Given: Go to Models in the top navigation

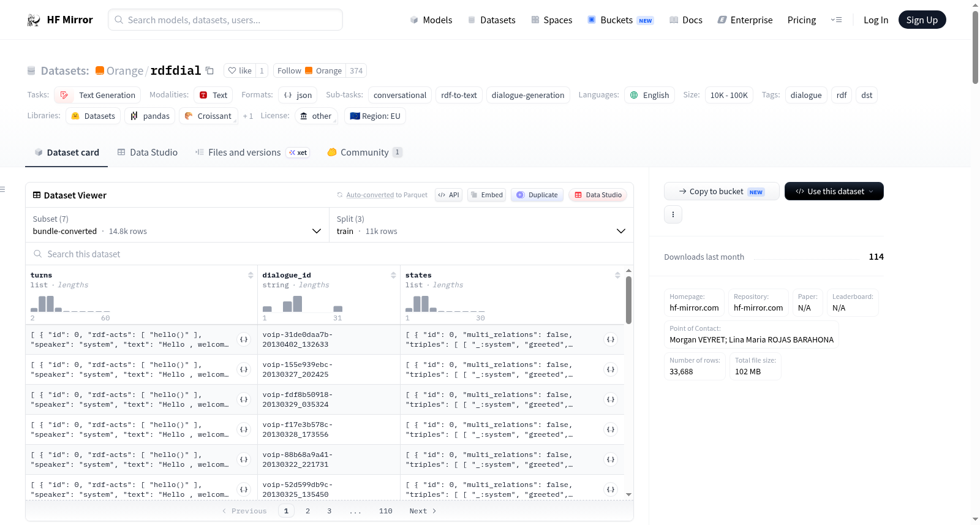Looking at the screenshot, I should pyautogui.click(x=431, y=20).
